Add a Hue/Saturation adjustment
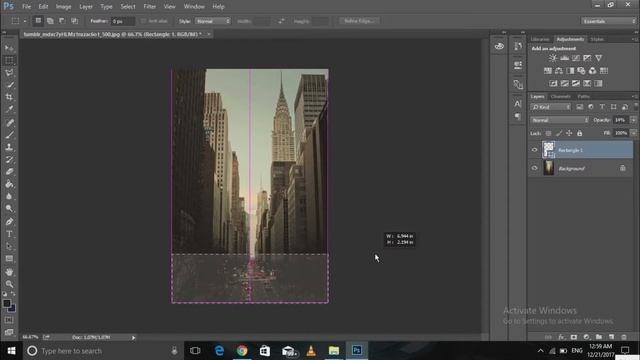 point(548,71)
